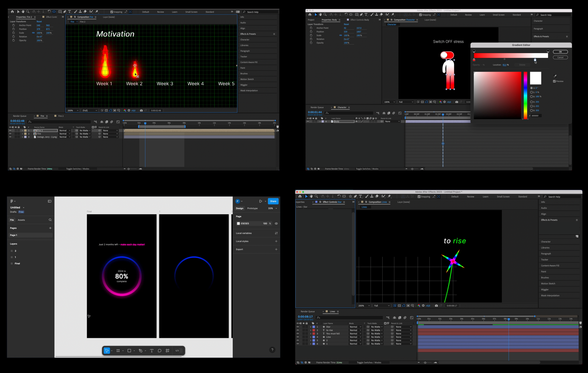This screenshot has width=588, height=373.
Task: Select the Figma Frame tool
Action: [x=118, y=351]
